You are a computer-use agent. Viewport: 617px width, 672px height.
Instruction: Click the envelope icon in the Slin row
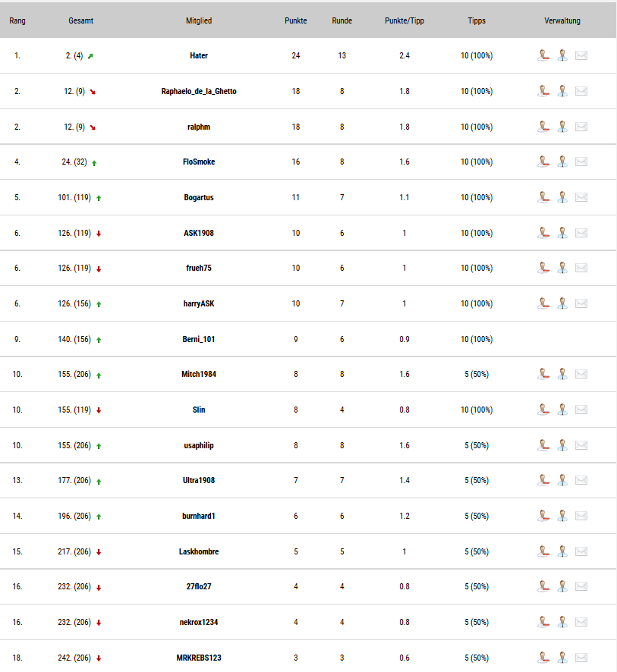[581, 410]
